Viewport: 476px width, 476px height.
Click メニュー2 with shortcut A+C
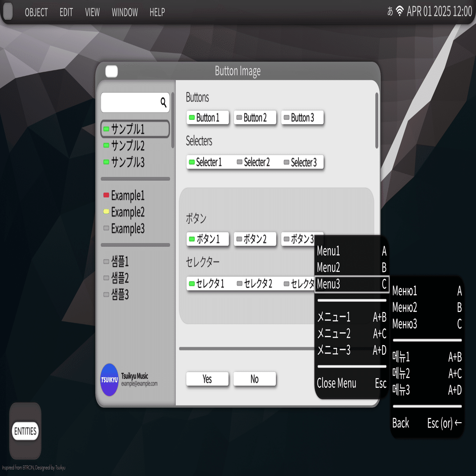(352, 333)
